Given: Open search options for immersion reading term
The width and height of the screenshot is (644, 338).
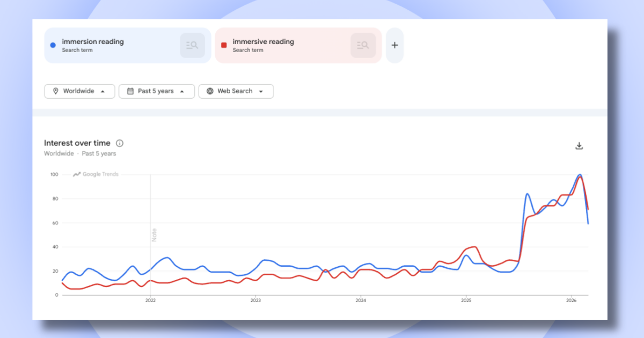Looking at the screenshot, I should pos(192,45).
